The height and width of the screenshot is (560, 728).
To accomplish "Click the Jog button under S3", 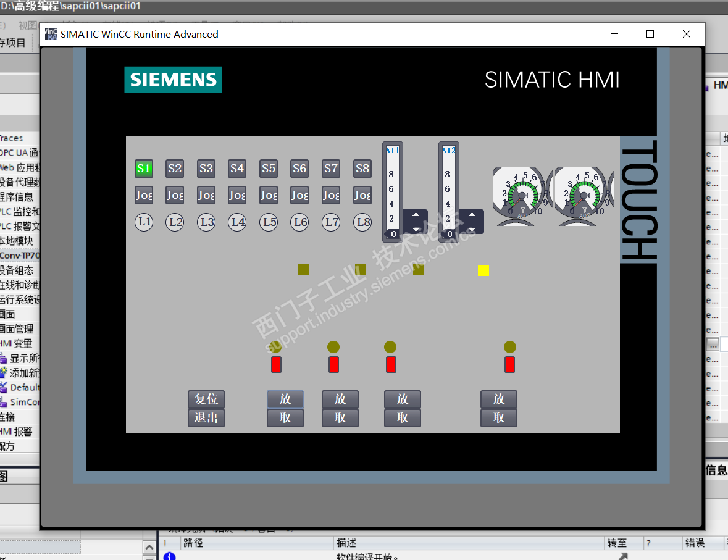I will click(x=206, y=196).
